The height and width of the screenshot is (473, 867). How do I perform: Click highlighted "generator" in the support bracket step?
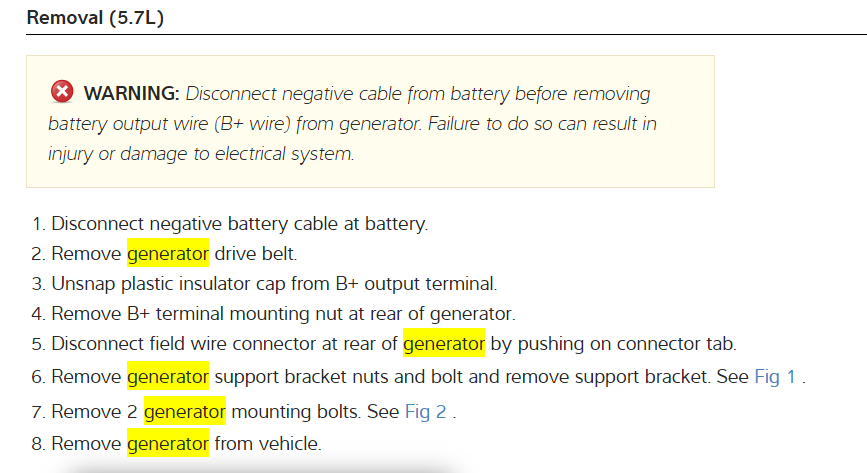[168, 377]
